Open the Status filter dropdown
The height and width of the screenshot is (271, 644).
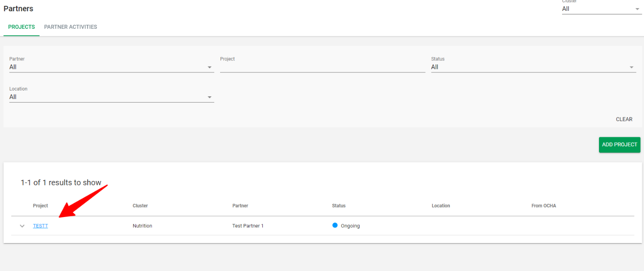pos(533,67)
